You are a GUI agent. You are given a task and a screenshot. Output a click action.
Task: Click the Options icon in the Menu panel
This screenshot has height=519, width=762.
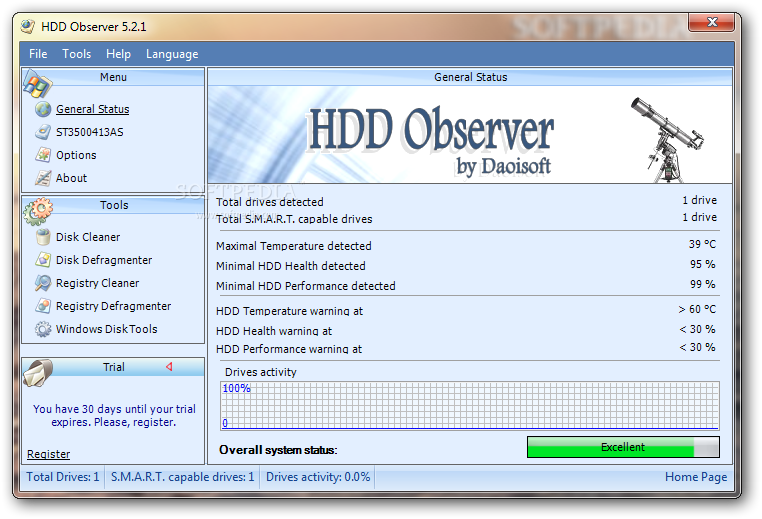point(43,155)
